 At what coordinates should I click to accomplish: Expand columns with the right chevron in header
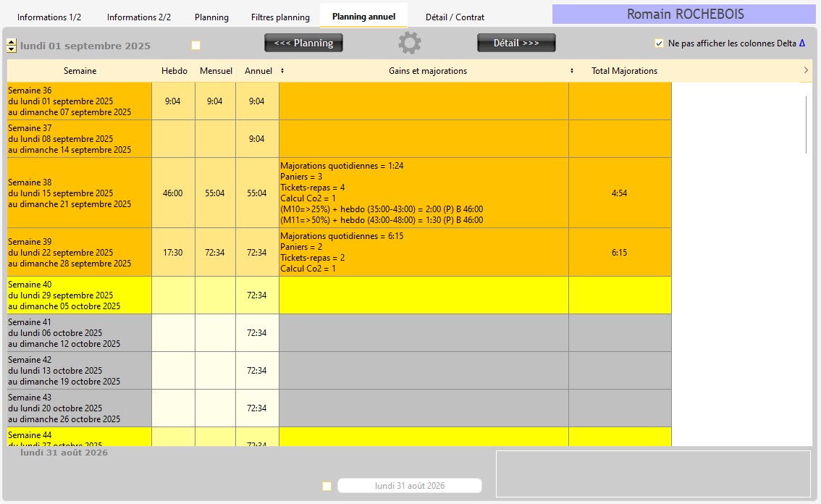pyautogui.click(x=806, y=70)
